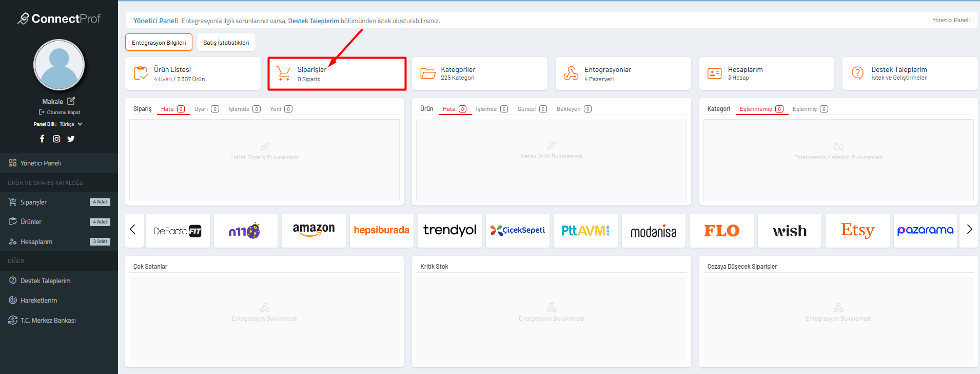
Task: Select the Trendyol marketplace logo
Action: pos(449,230)
